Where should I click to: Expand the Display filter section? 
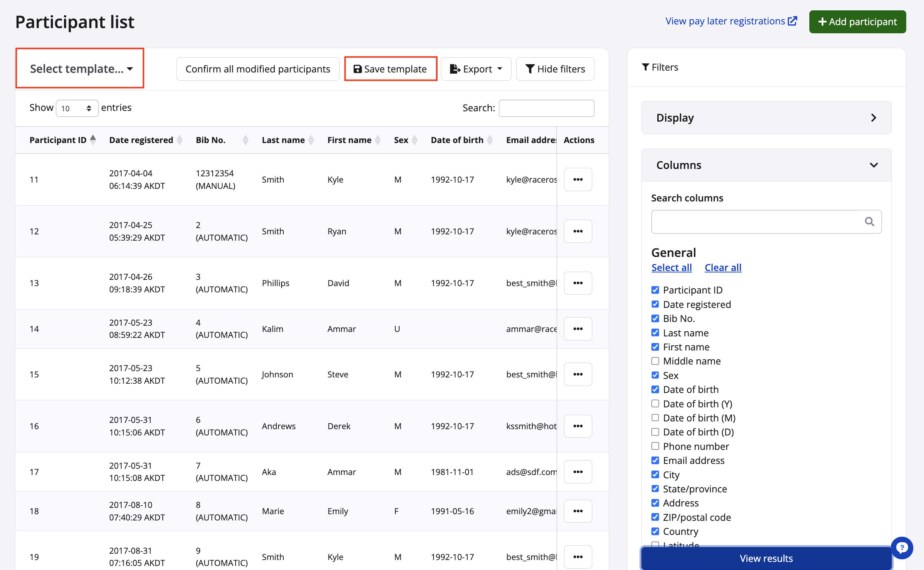tap(766, 118)
